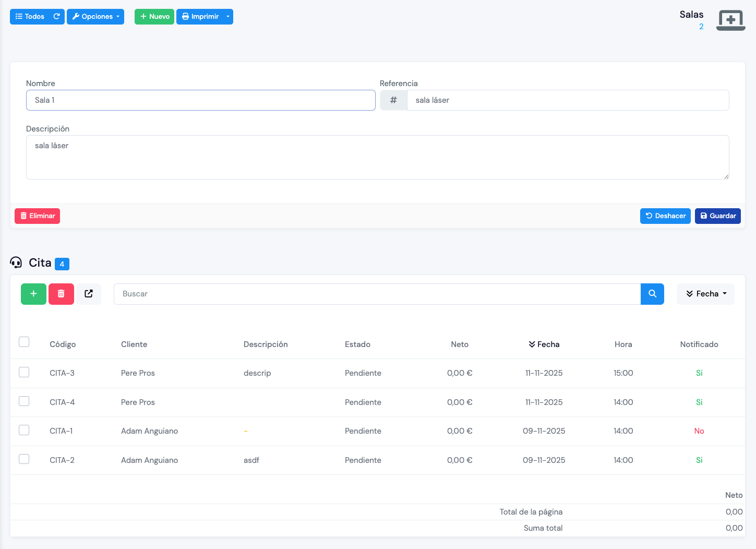Select the CITA-1 row checkbox
756x549 pixels.
click(x=24, y=430)
